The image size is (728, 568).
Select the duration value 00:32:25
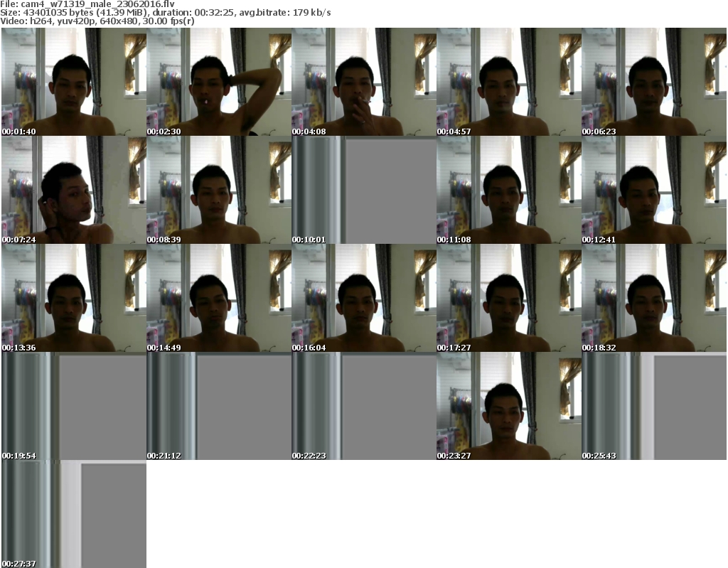[x=214, y=13]
